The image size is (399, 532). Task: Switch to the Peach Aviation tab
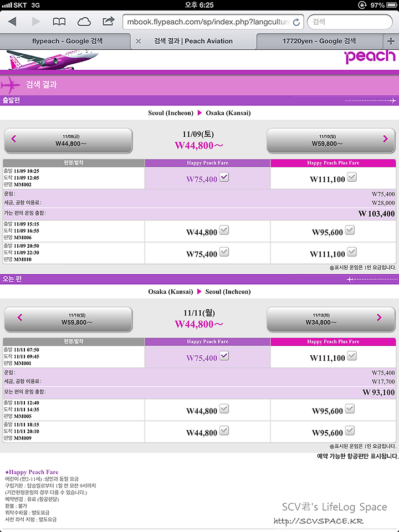(x=193, y=41)
